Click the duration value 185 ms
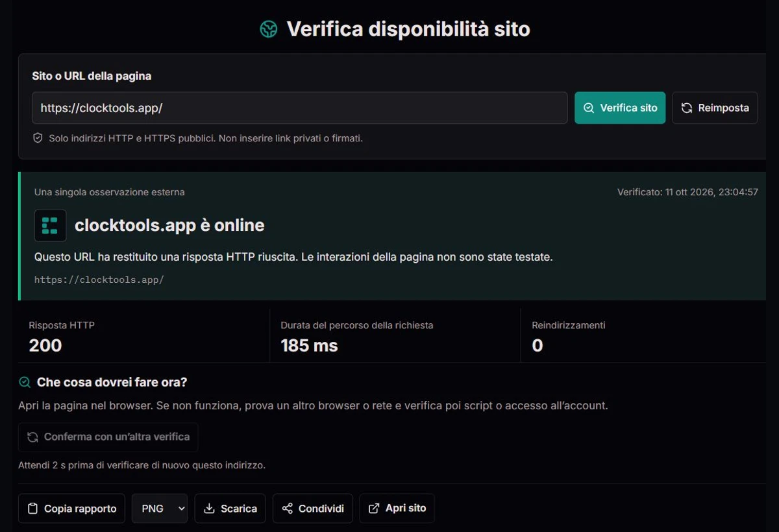Screen dimensions: 779x532 (309, 346)
